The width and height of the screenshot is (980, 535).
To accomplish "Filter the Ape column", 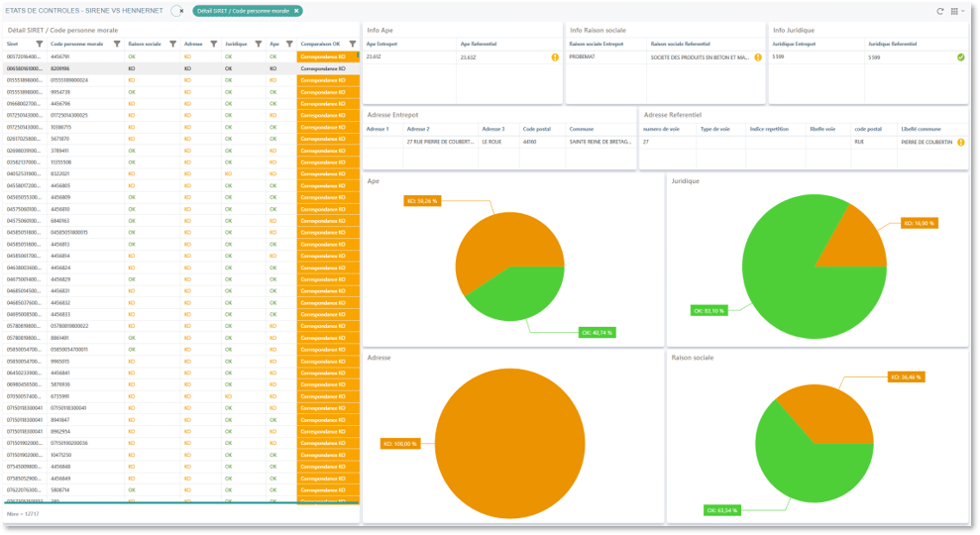I will [x=289, y=44].
